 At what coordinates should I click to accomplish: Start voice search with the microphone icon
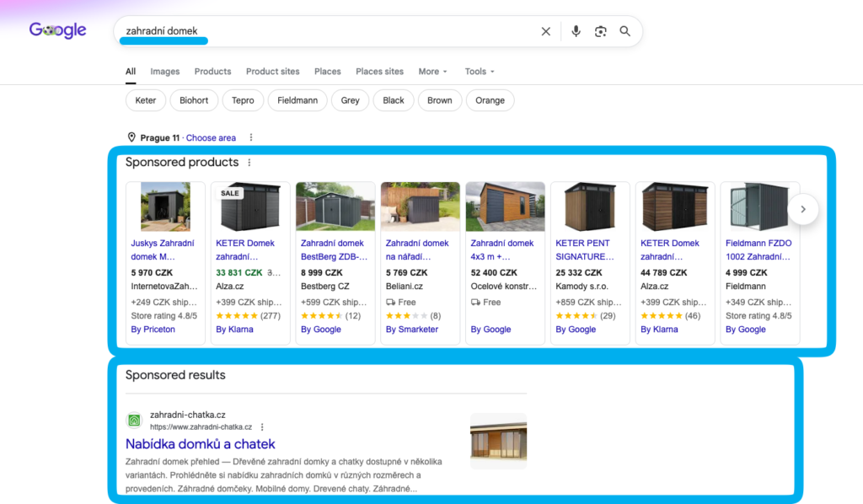click(576, 31)
